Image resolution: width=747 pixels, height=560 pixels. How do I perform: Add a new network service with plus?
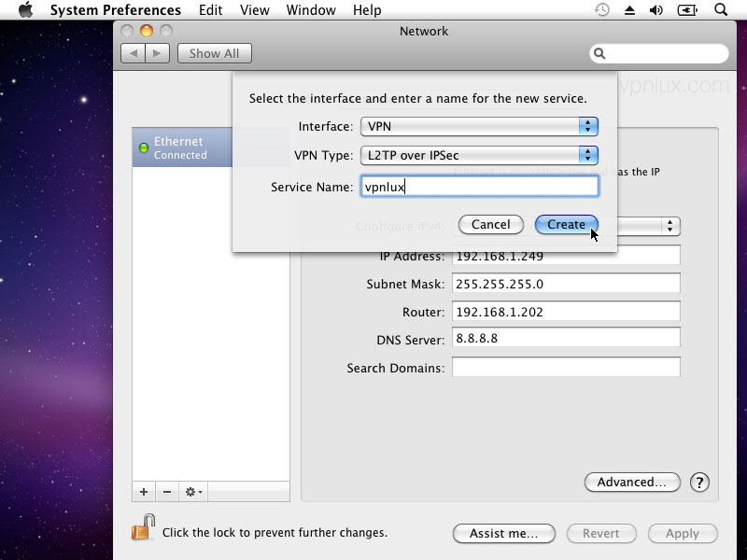point(144,492)
